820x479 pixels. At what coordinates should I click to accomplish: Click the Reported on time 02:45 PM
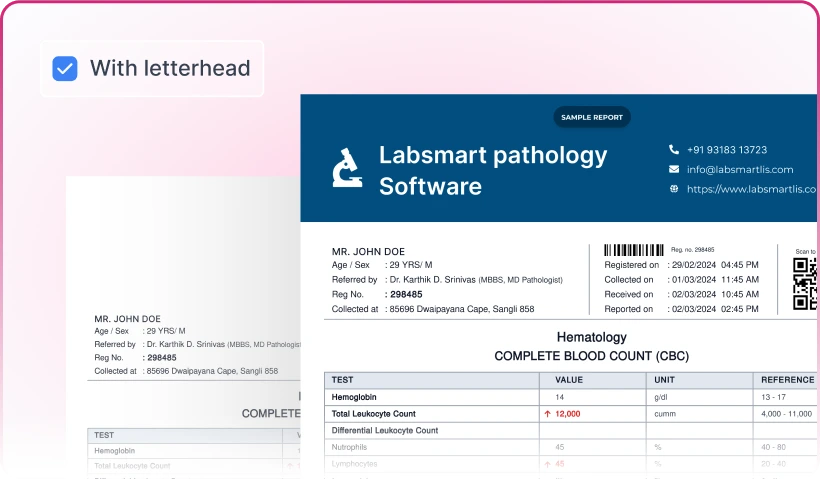[739, 309]
